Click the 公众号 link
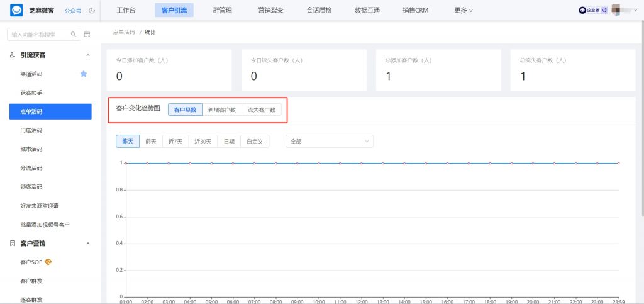Viewport: 644px width, 304px height. pyautogui.click(x=73, y=11)
